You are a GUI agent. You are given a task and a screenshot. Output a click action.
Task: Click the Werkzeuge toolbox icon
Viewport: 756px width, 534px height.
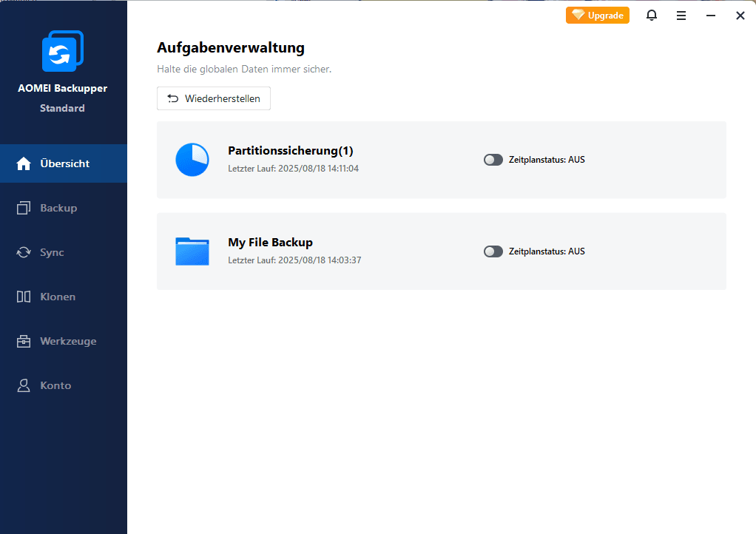coord(24,341)
